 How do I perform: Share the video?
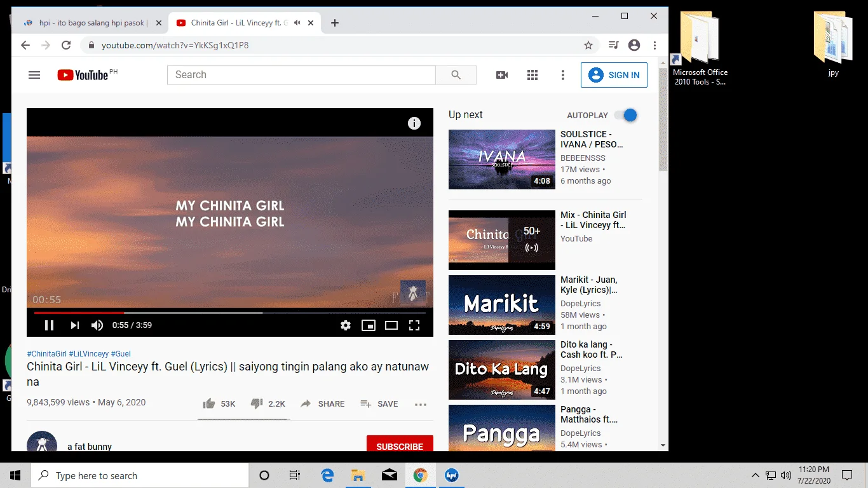point(323,404)
